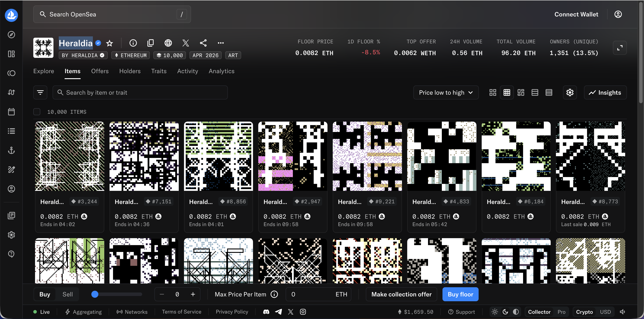Open the Collections panel icon in the sidebar
Viewport: 644px width, 319px height.
[11, 54]
